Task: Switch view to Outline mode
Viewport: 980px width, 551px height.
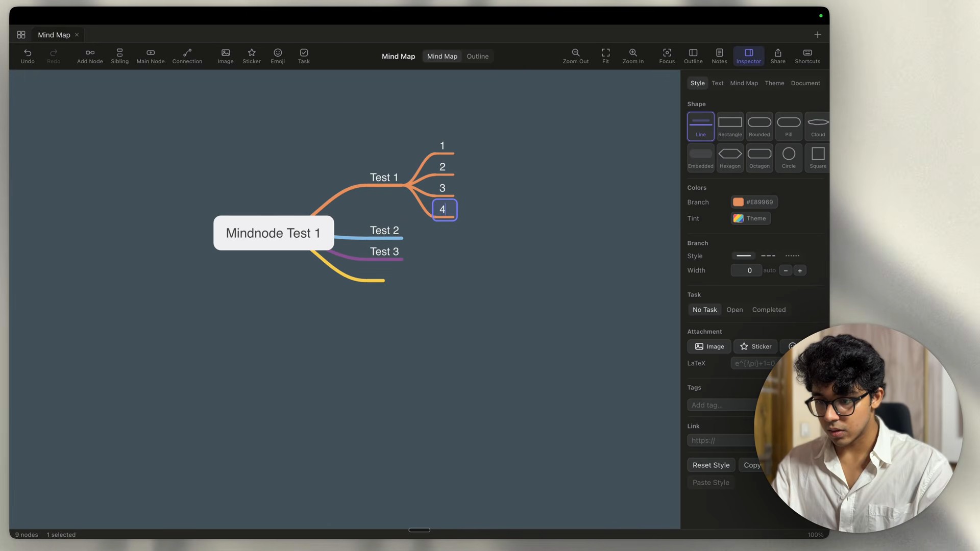Action: [x=477, y=56]
